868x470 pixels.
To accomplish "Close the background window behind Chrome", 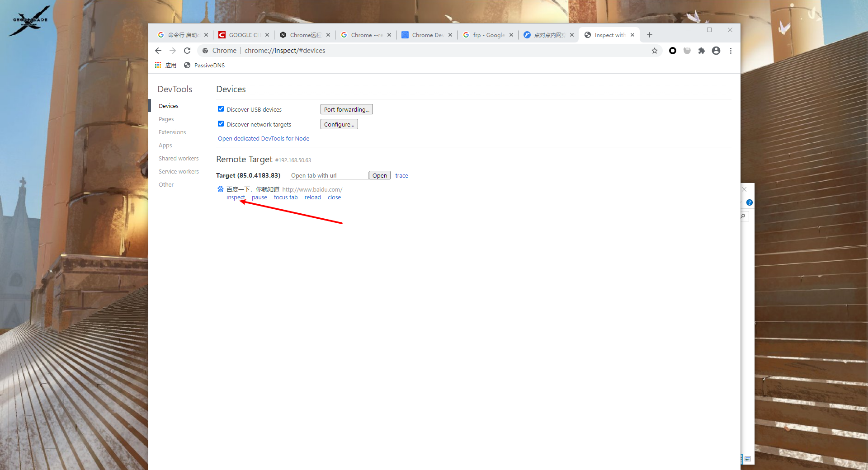I will 744,189.
